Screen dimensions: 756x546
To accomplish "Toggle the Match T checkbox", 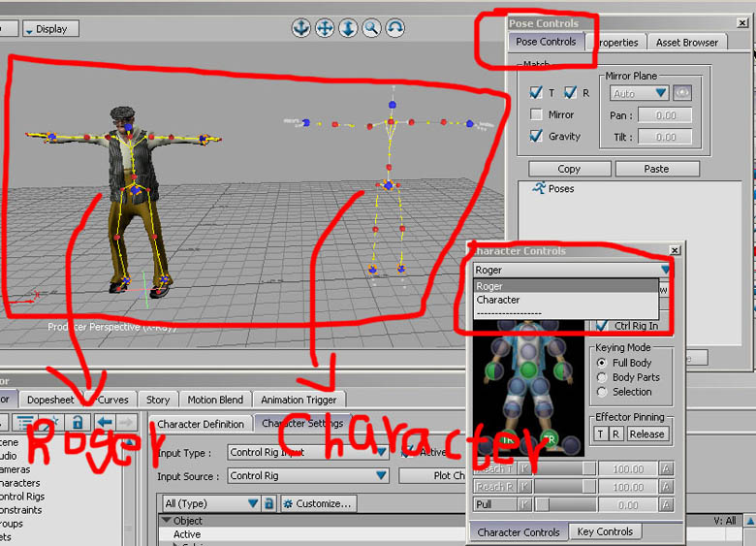I will pos(536,92).
